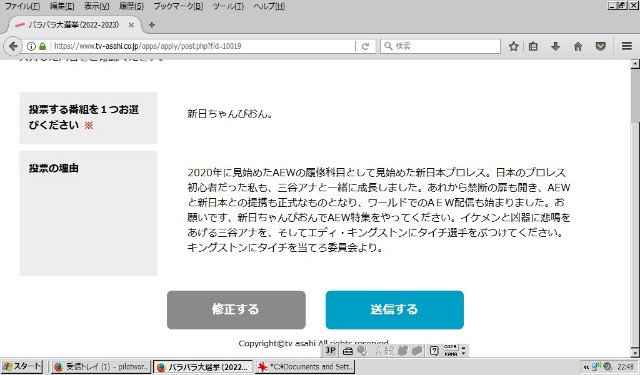Open the ツール menu
Viewport: 640px width, 375px height.
(x=228, y=6)
